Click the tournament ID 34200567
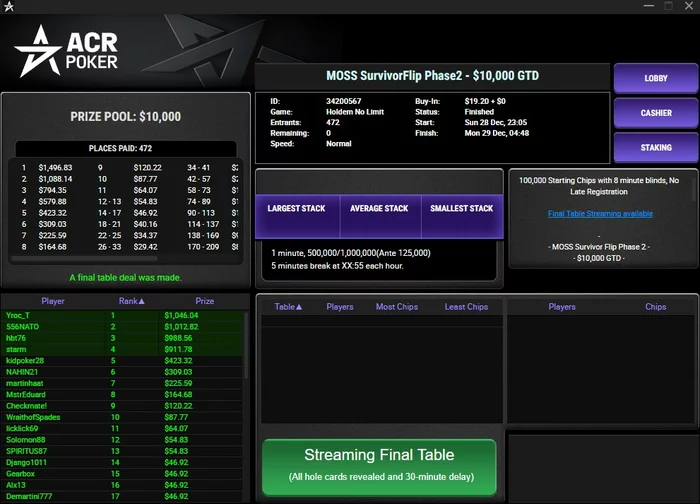Viewport: 700px width, 504px height. click(x=343, y=101)
